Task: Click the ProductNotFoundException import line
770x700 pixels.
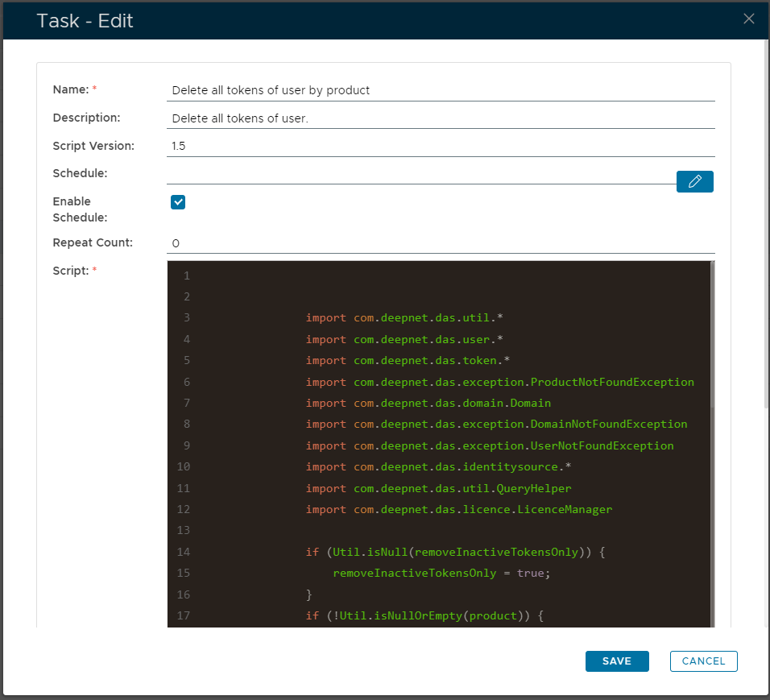Action: pyautogui.click(x=499, y=382)
